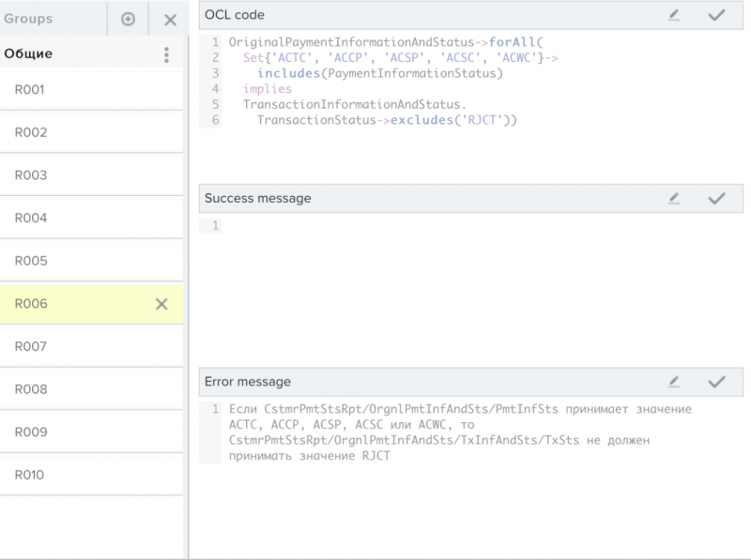Edit the Success message section
This screenshot has width=751, height=560.
point(674,199)
